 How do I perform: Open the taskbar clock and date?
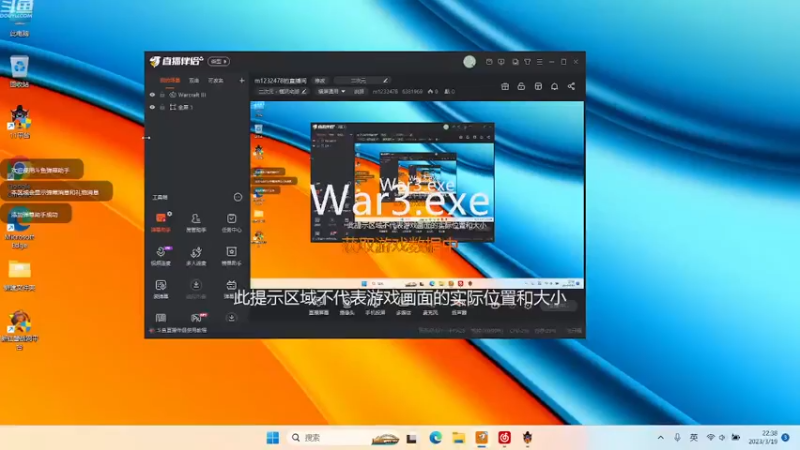(764, 438)
